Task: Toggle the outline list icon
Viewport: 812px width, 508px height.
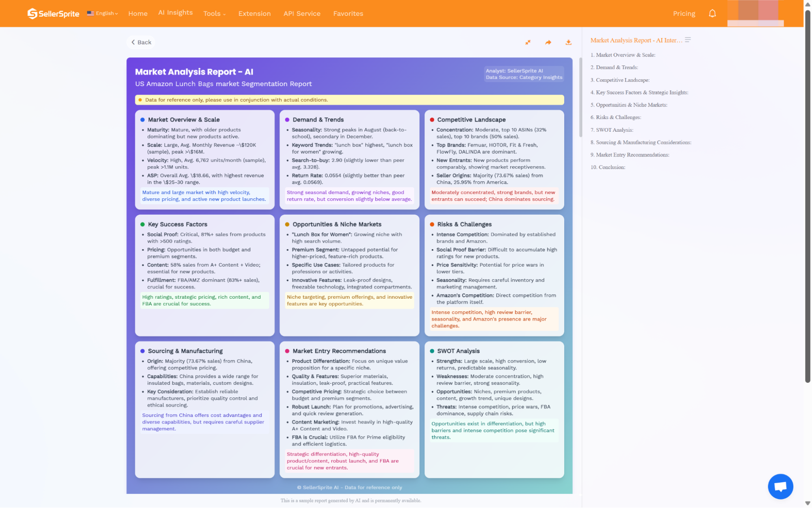Action: 688,40
